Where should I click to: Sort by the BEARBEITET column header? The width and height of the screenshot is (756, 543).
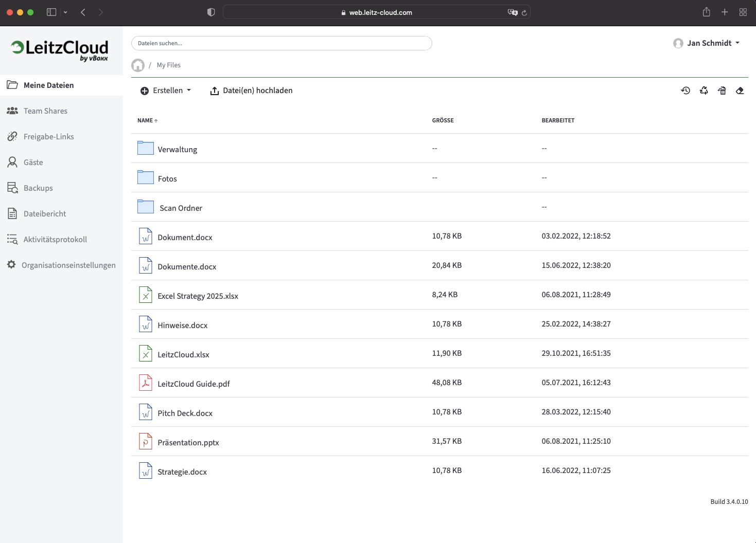coord(558,120)
